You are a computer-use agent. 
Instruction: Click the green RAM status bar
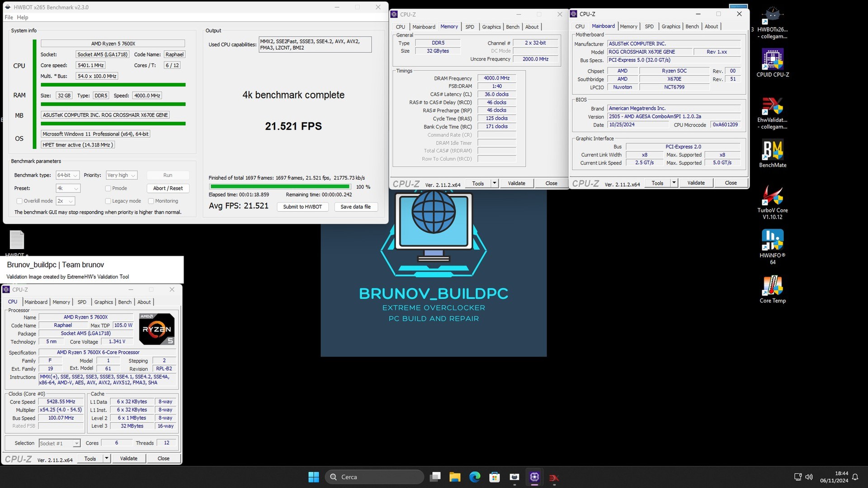tap(113, 104)
